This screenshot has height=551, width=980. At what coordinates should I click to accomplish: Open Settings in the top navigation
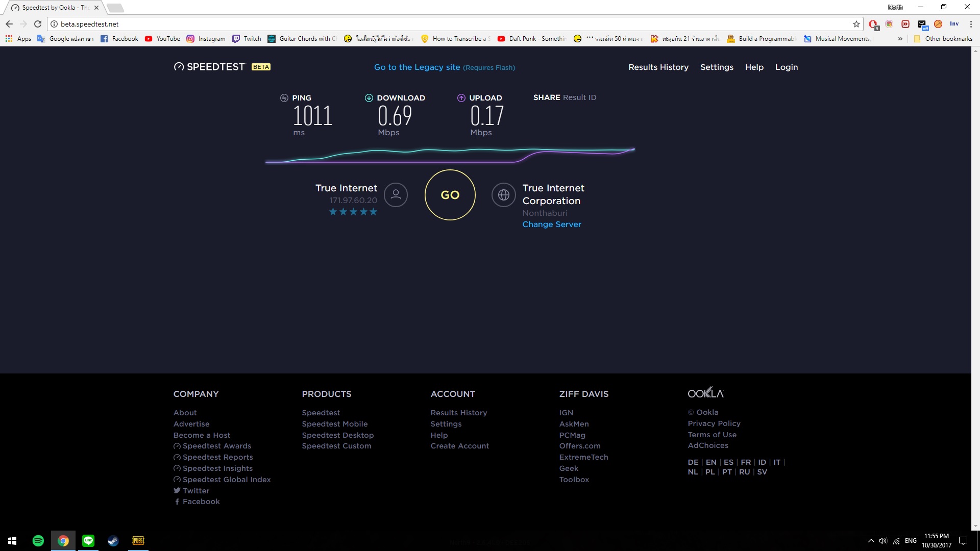coord(716,67)
